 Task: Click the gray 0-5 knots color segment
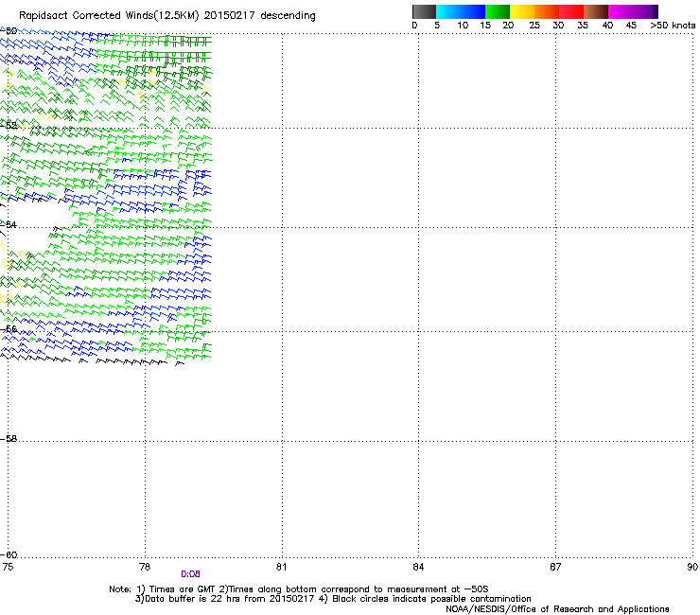pos(424,11)
